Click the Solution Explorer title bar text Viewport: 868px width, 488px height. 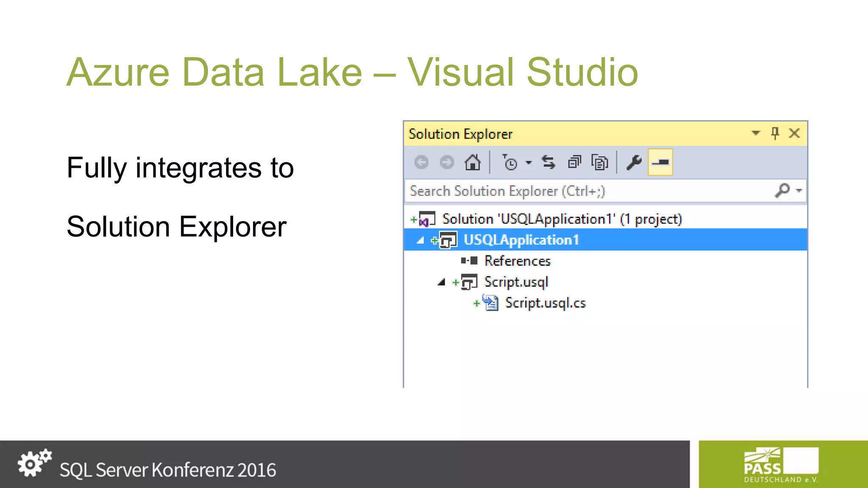coord(460,134)
